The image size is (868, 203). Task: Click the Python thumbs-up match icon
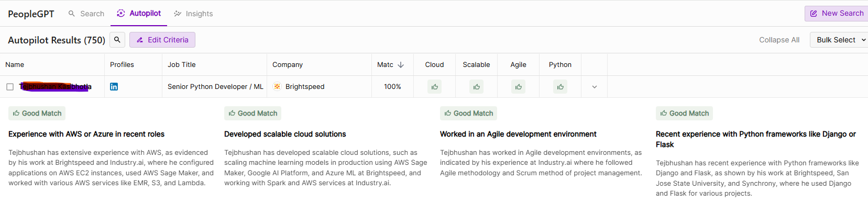coord(560,87)
